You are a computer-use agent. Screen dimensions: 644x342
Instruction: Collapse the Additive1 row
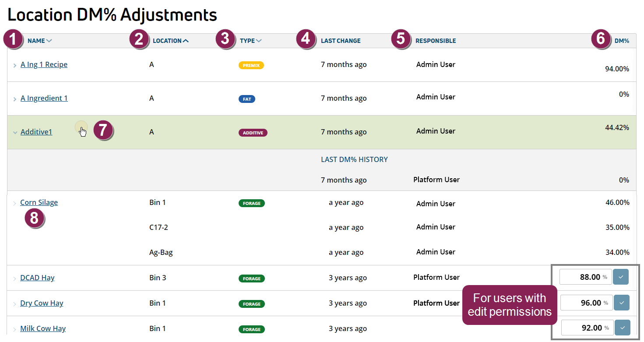(15, 133)
